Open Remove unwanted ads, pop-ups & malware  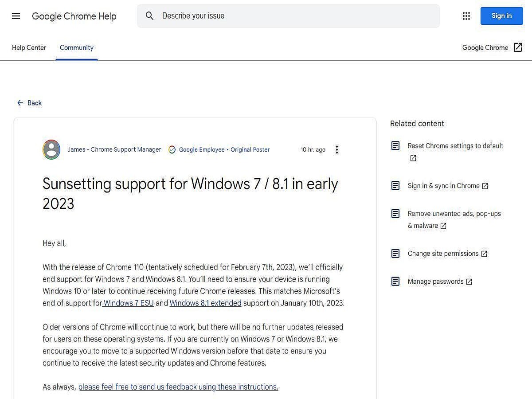pyautogui.click(x=454, y=214)
